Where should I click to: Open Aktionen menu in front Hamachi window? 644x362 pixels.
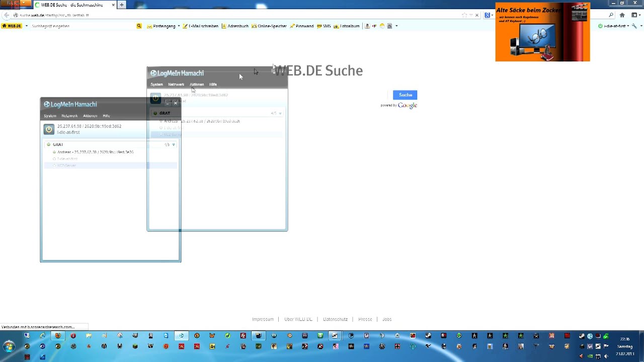coord(90,116)
